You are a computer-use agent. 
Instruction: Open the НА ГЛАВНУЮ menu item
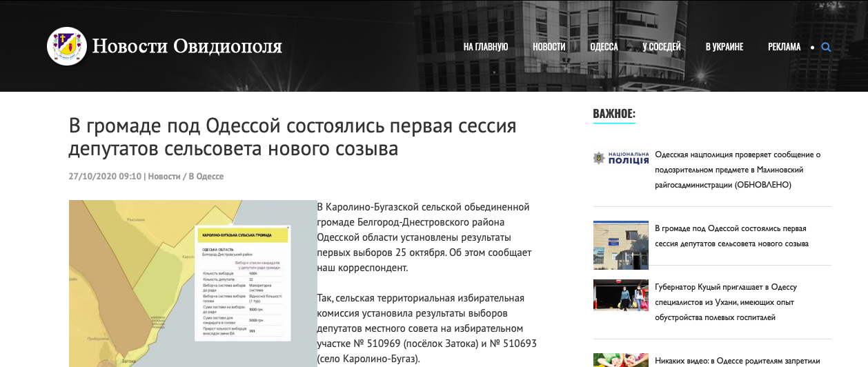[x=486, y=47]
